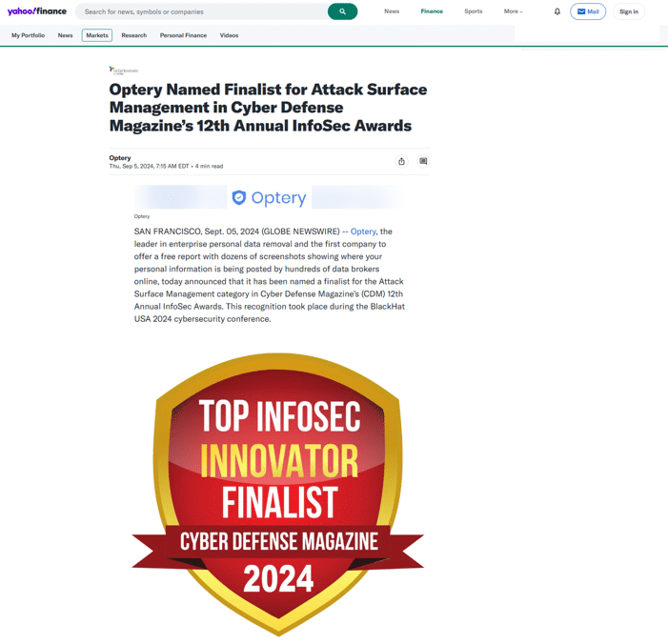Open the Research tab
668x644 pixels.
134,35
